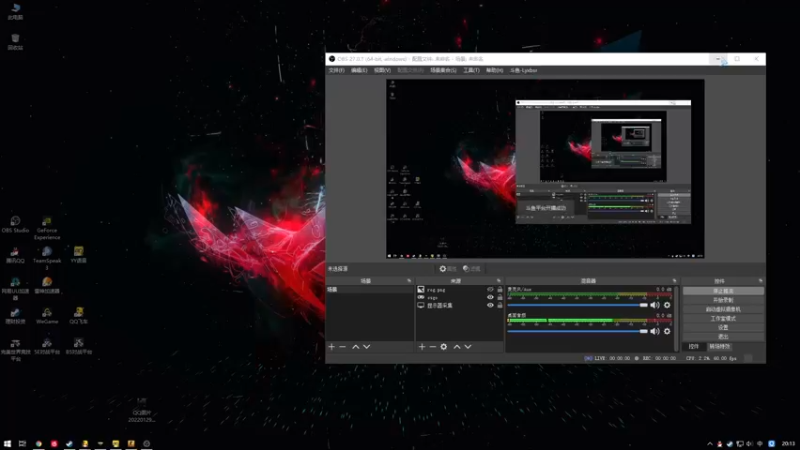800x450 pixels.
Task: Mute the Desktop Audio speaker icon
Action: click(x=655, y=331)
